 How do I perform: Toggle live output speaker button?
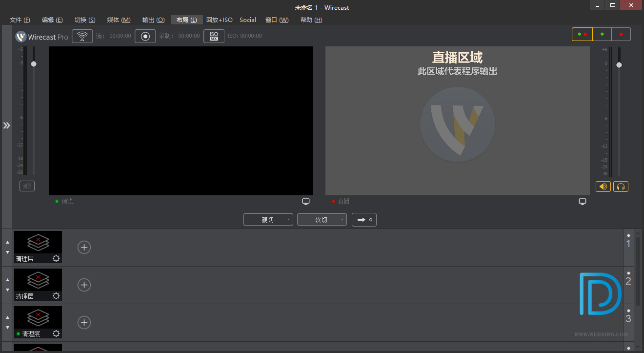[x=603, y=187]
